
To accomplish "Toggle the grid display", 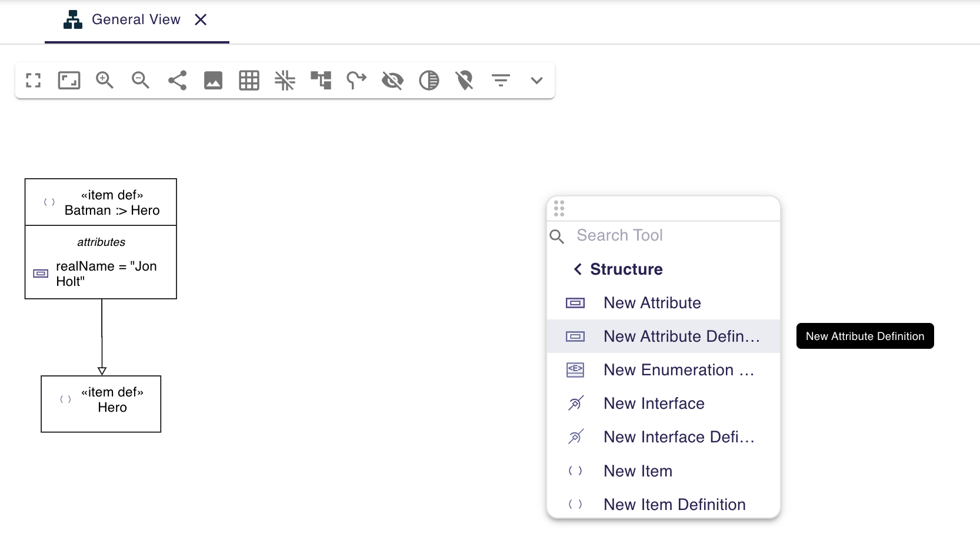I will click(x=249, y=80).
